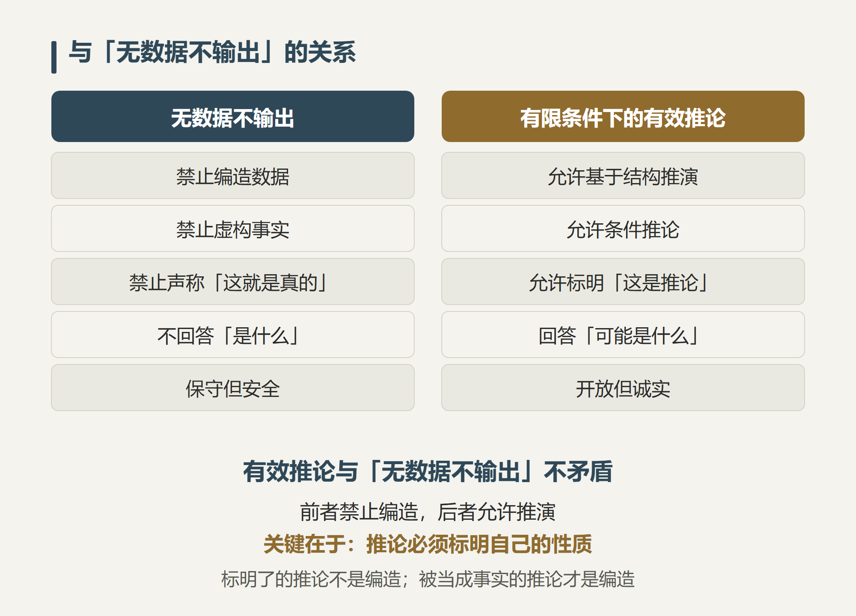Click the line 前者禁止编造，后者允许推演
Screen dimensions: 856x616
428,512
